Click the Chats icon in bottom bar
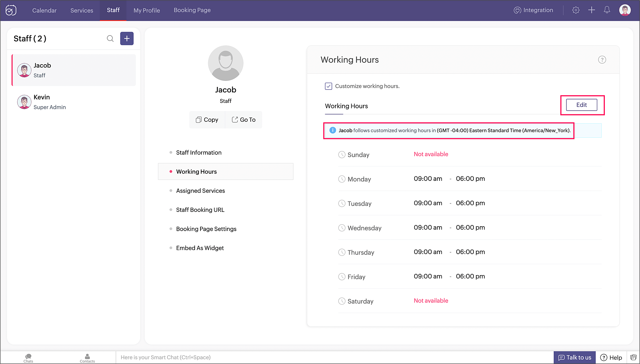Viewport: 640px width, 364px height. point(28,358)
